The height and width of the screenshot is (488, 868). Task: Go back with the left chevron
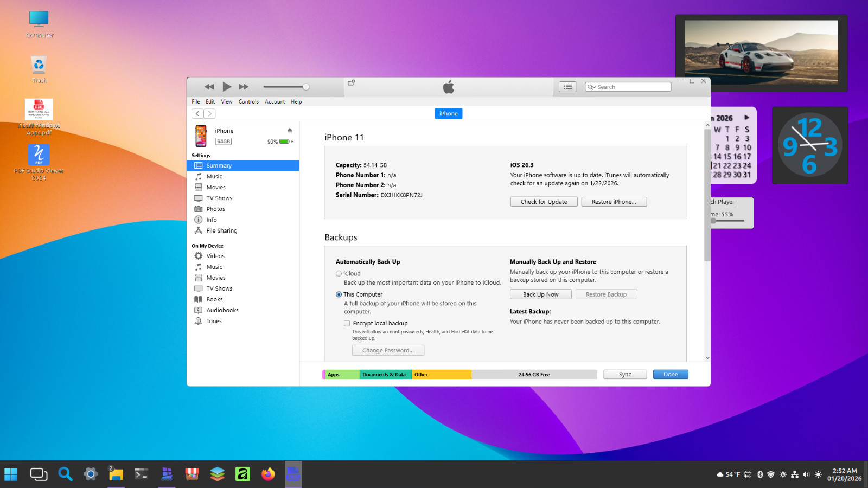[197, 114]
